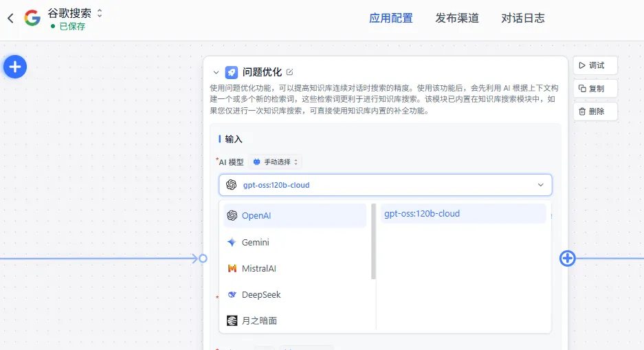Click the 复制 copy button
The width and height of the screenshot is (644, 350).
point(595,88)
